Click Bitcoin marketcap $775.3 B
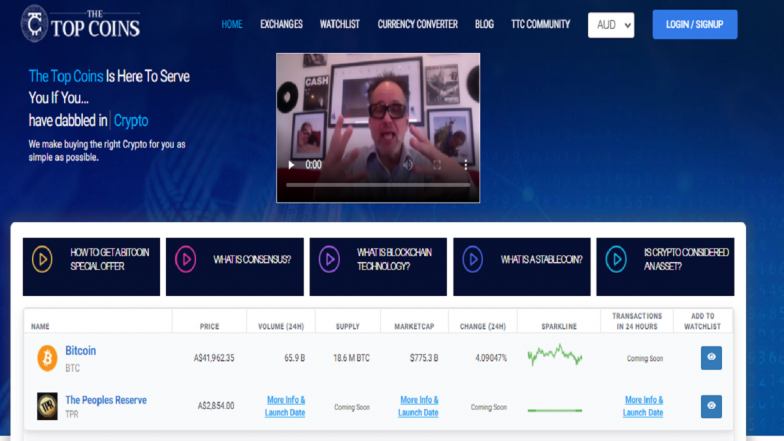The image size is (784, 441). 424,358
